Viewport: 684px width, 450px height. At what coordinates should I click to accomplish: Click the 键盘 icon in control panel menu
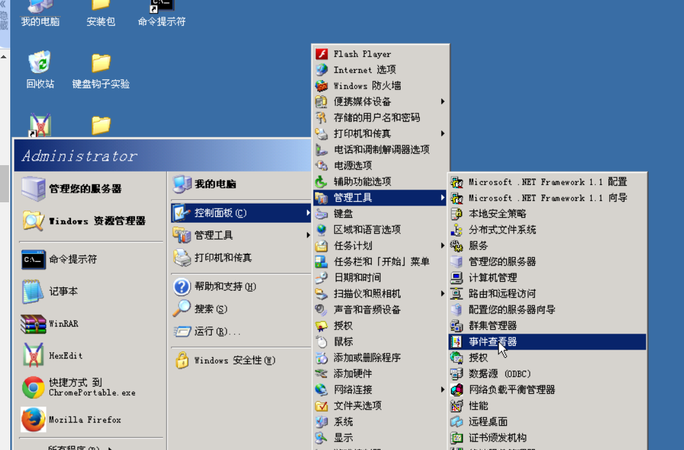point(321,214)
